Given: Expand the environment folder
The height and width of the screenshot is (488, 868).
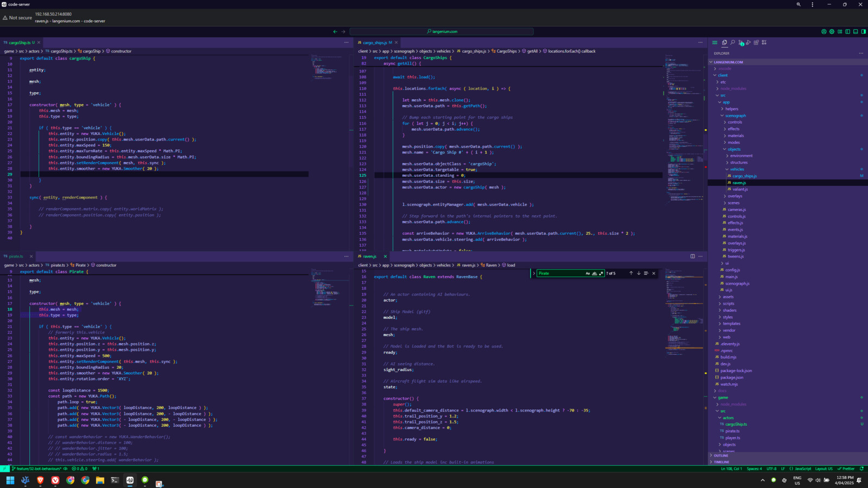Looking at the screenshot, I should [788, 156].
